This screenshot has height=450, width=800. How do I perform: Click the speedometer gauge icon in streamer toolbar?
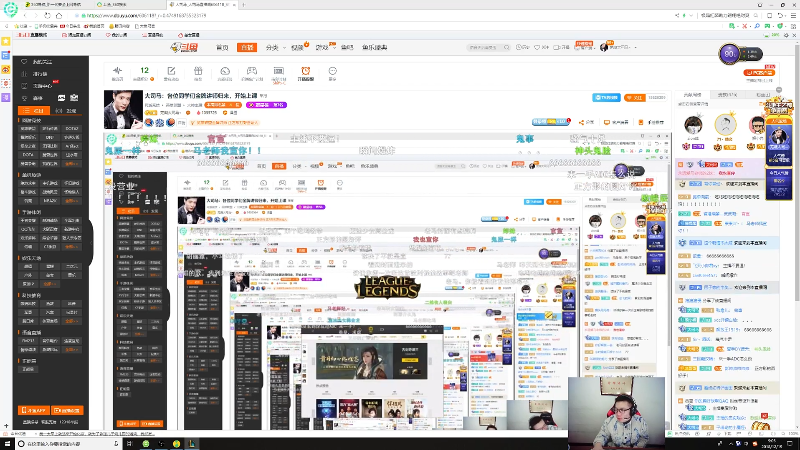pyautogui.click(x=225, y=71)
